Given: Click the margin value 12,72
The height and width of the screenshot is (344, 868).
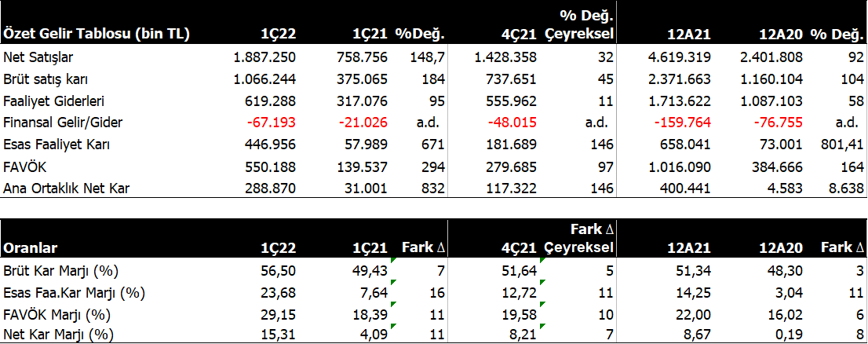Looking at the screenshot, I should click(x=520, y=293).
